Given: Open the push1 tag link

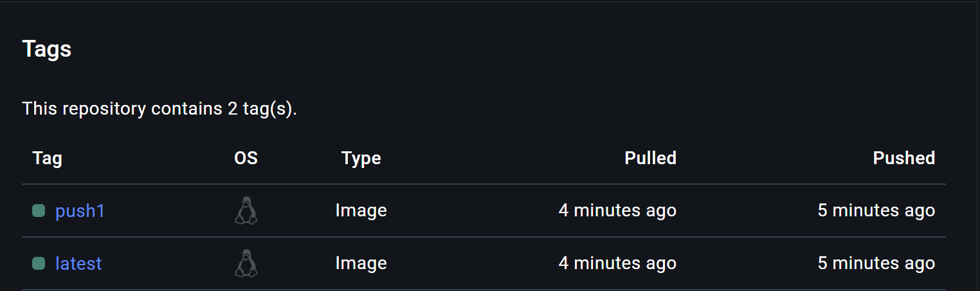Looking at the screenshot, I should (80, 211).
